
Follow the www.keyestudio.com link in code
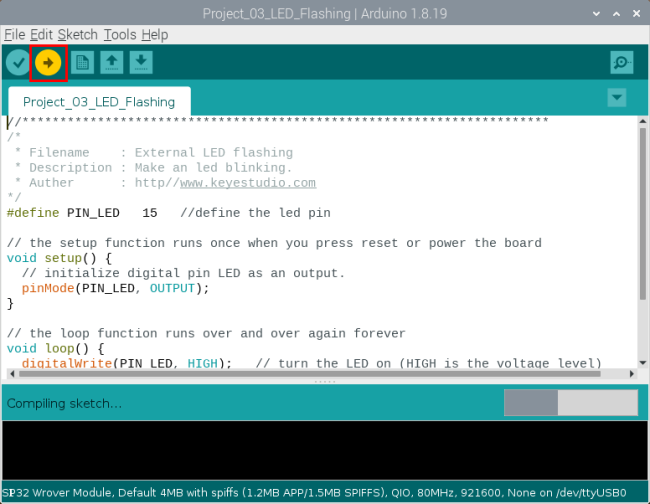248,183
